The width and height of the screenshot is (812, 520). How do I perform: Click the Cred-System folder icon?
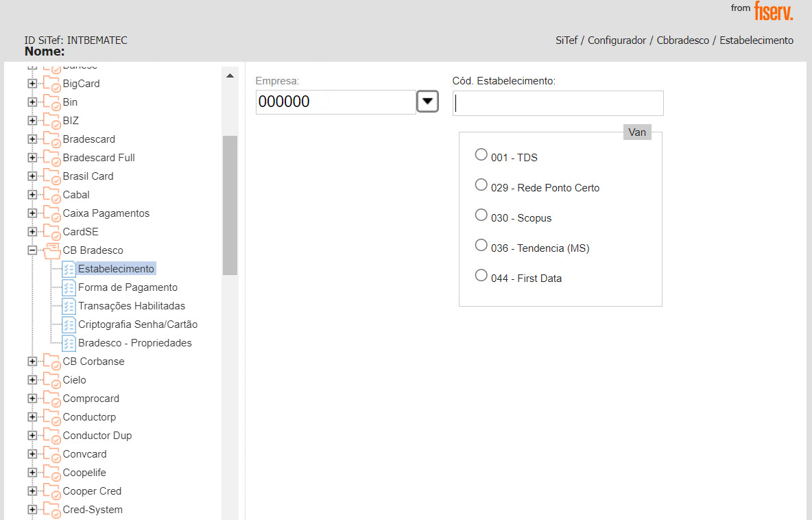[x=52, y=510]
